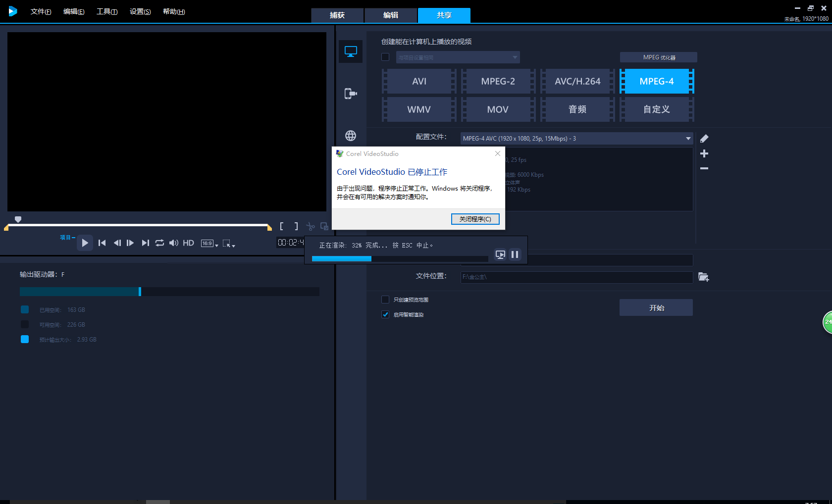Click the 开始 start button
Viewport: 832px width, 504px height.
click(x=656, y=307)
